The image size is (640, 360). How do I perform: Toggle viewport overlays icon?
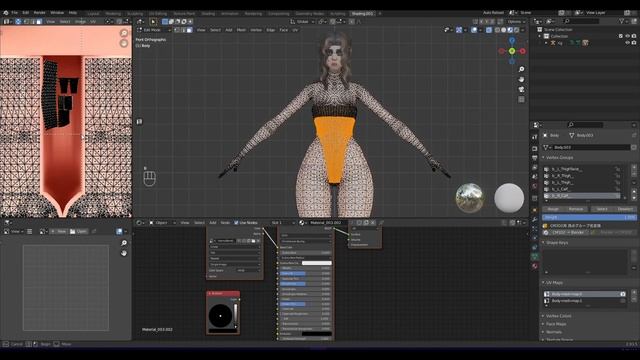pyautogui.click(x=474, y=30)
